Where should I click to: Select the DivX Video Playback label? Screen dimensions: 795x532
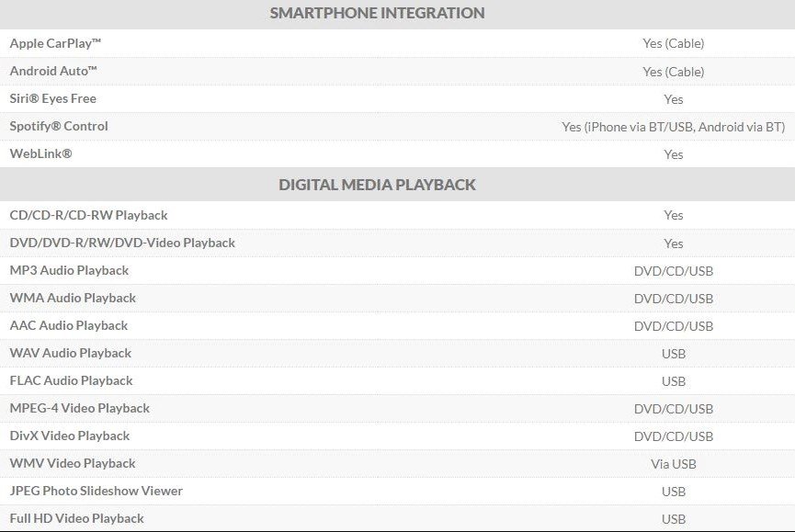click(70, 436)
